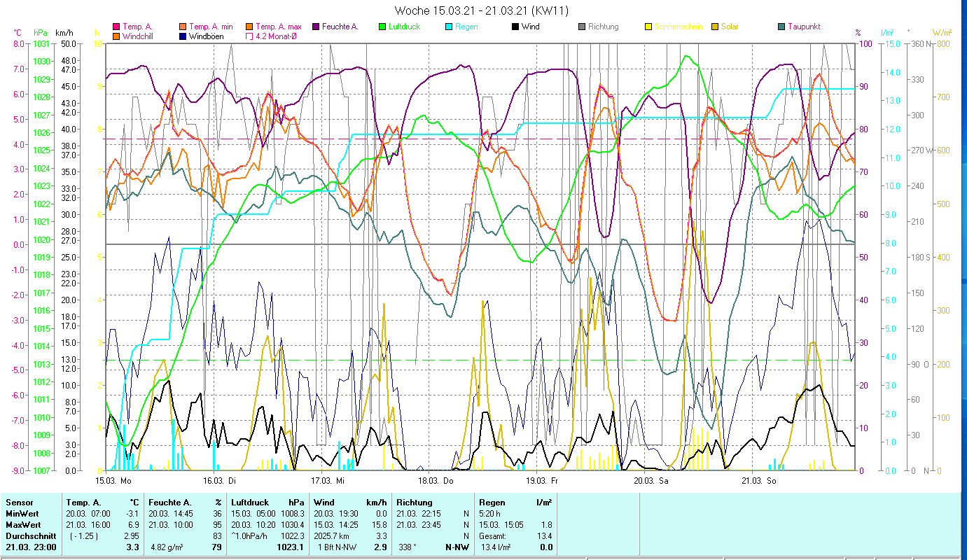Select the gray Richtung legend swatch
967x560 pixels.
click(x=582, y=27)
